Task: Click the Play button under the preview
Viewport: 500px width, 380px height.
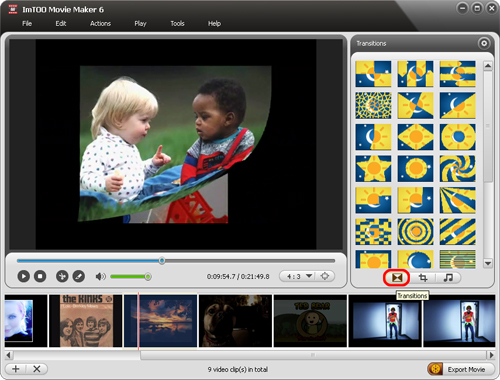Action: (23, 276)
